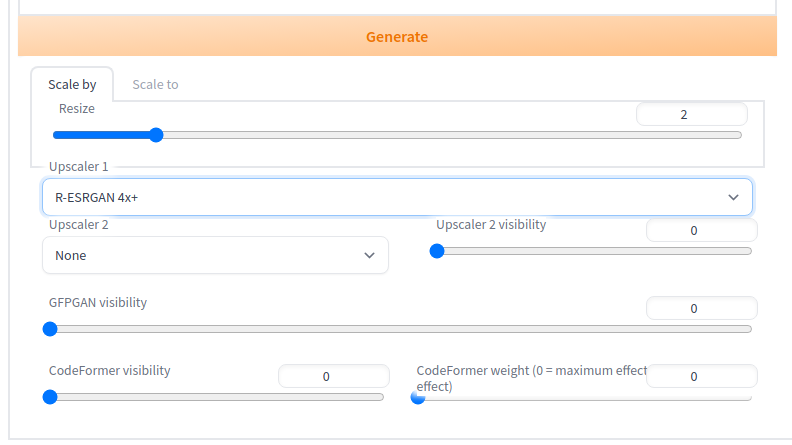Select the Scale by tab
This screenshot has width=792, height=445.
pyautogui.click(x=72, y=85)
